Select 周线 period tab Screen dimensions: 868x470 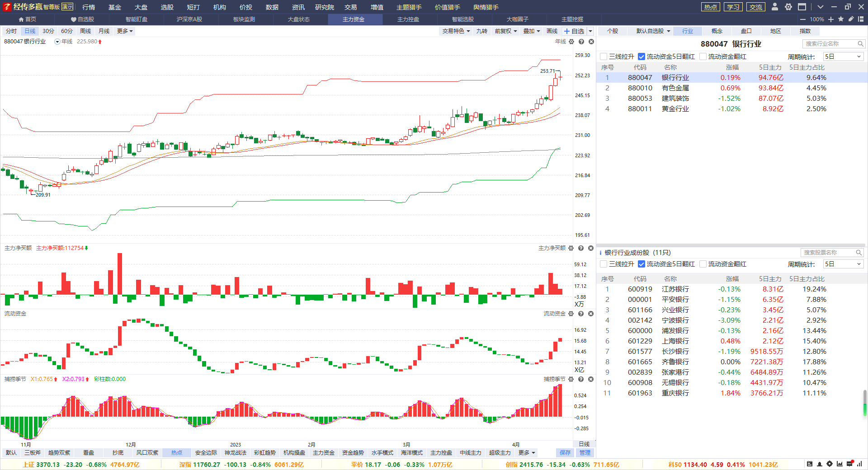85,31
